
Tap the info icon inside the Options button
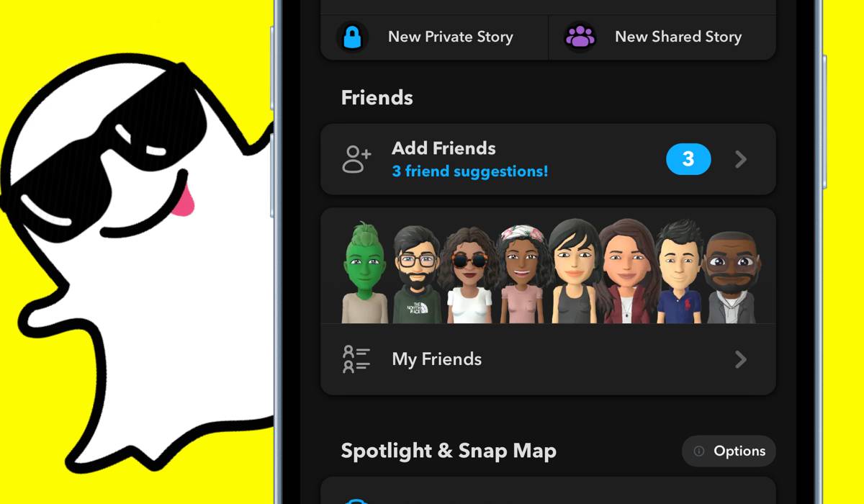(x=698, y=451)
